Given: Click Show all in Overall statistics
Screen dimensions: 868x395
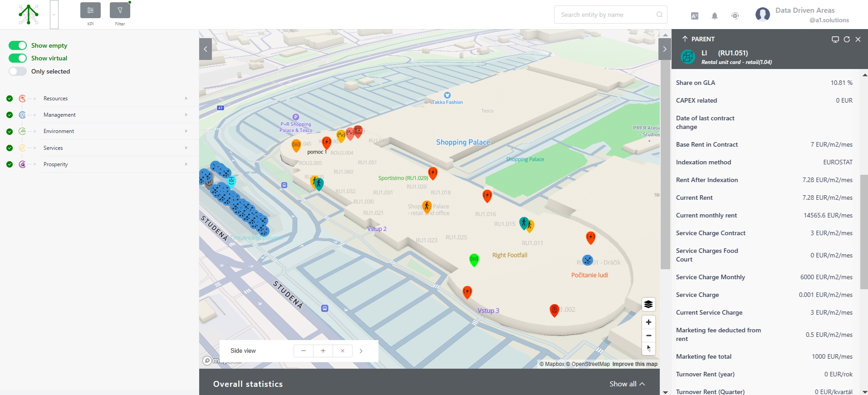Looking at the screenshot, I should click(x=627, y=384).
